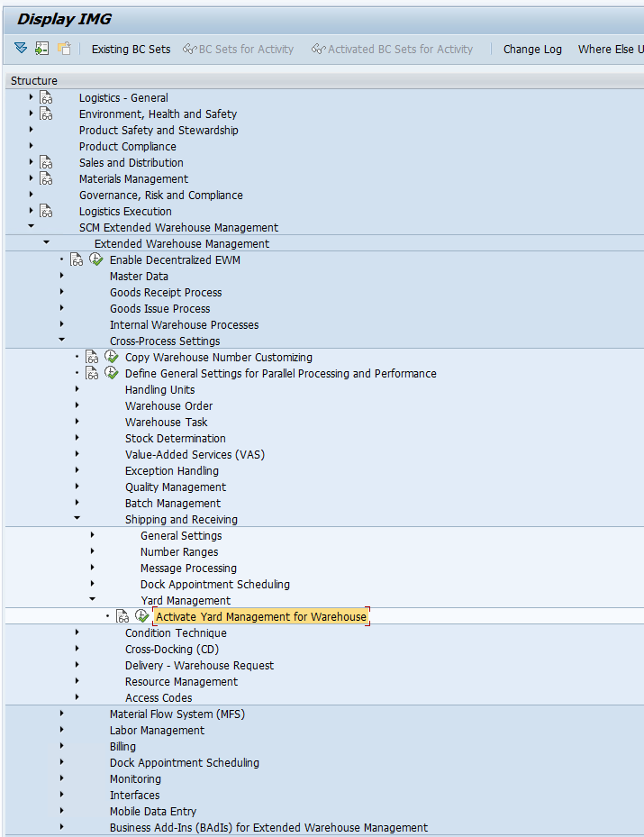Open documentation icon for Materials Management

47,178
